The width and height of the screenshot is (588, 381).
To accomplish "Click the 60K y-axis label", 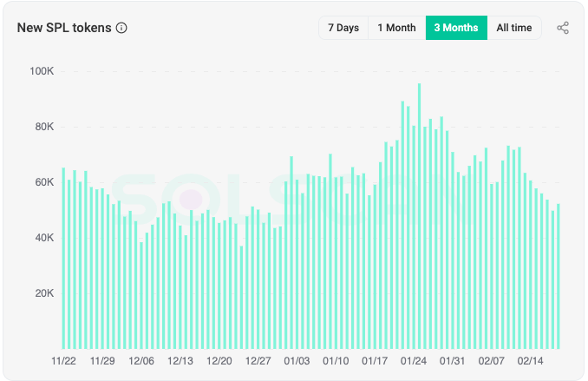I will (x=44, y=182).
